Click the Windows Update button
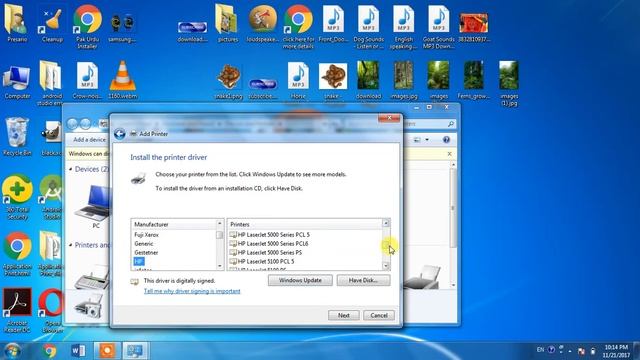Screen dimensions: 640x360 pos(300,280)
